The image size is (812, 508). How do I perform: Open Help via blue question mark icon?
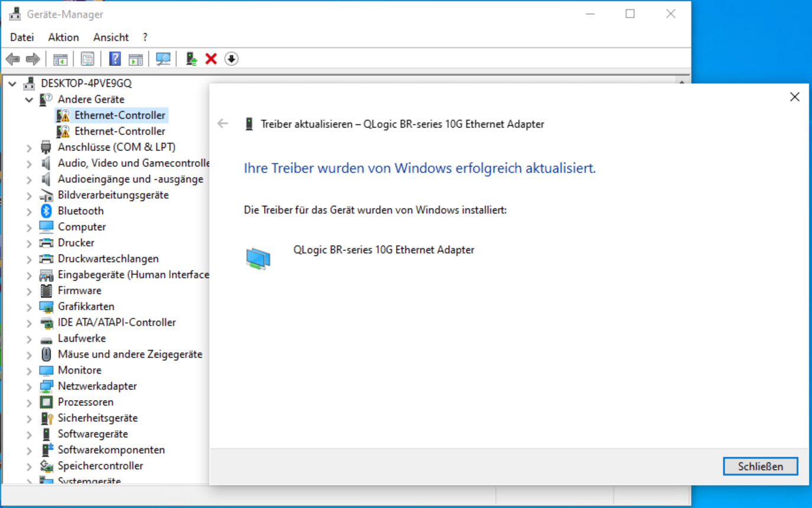[115, 59]
